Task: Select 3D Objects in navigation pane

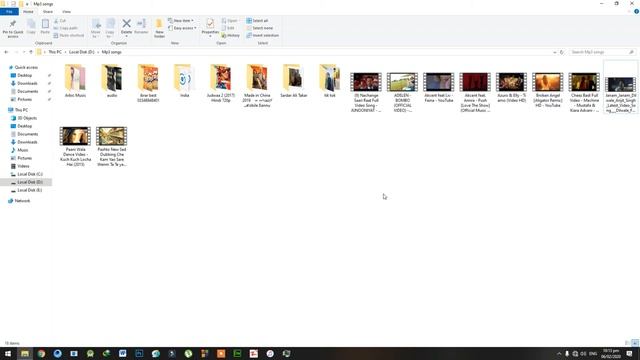Action: (x=27, y=118)
